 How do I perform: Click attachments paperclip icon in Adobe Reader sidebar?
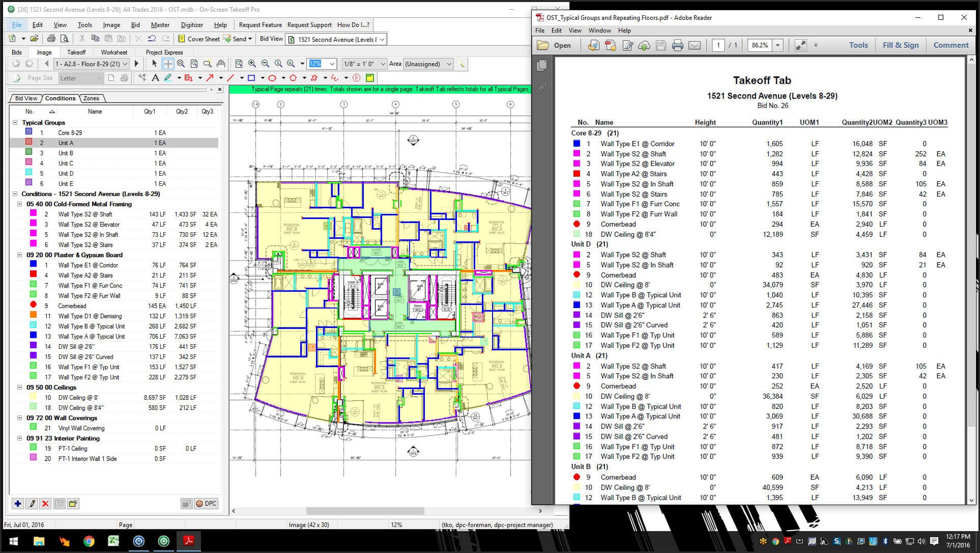(x=542, y=87)
